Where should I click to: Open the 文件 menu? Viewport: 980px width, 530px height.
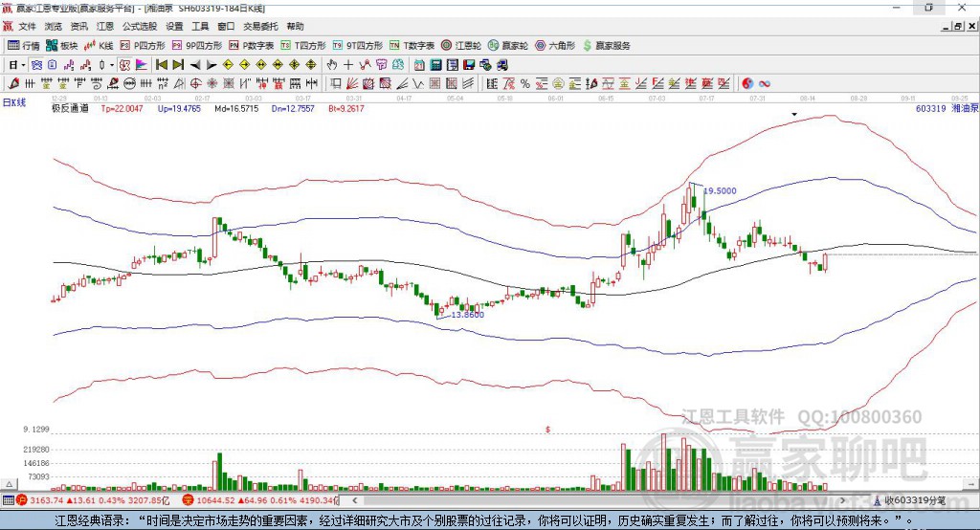[x=27, y=26]
